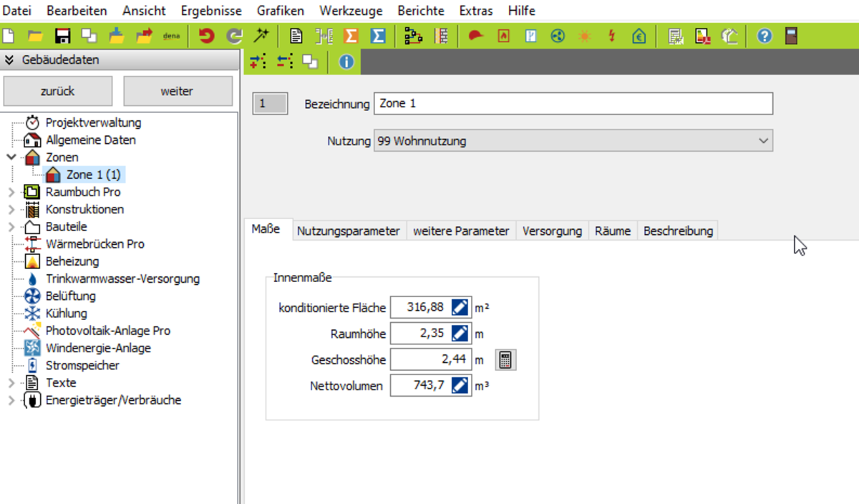
Task: Expand the Konstruktionen tree node
Action: (11, 209)
